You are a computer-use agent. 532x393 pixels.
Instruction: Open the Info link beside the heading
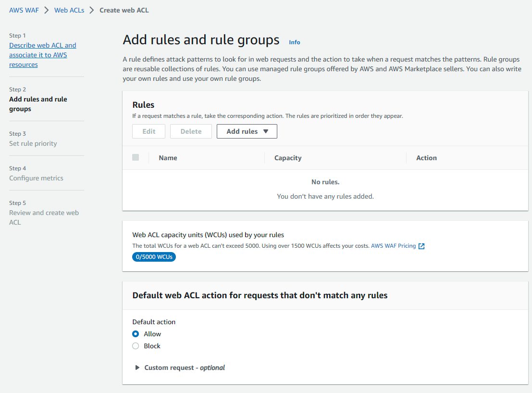[295, 42]
